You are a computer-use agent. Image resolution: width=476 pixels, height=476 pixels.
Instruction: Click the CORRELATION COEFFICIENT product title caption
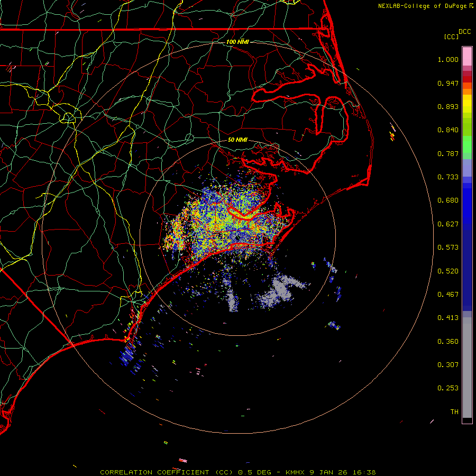[x=237, y=472]
